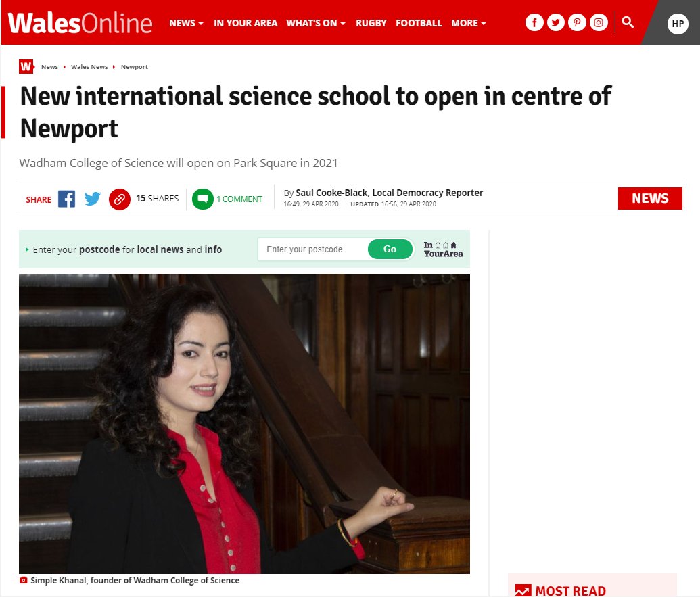Expand the MORE dropdown menu
Screen dimensions: 700x597
[x=468, y=23]
